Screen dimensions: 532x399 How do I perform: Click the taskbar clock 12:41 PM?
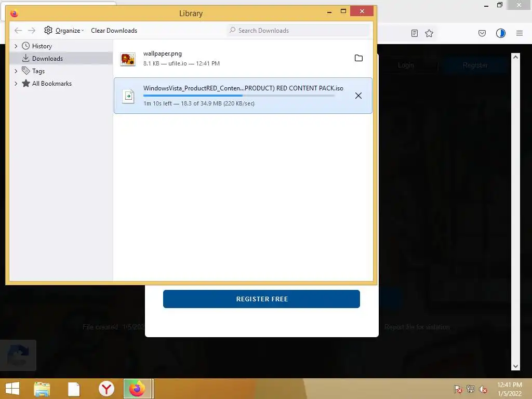(509, 385)
